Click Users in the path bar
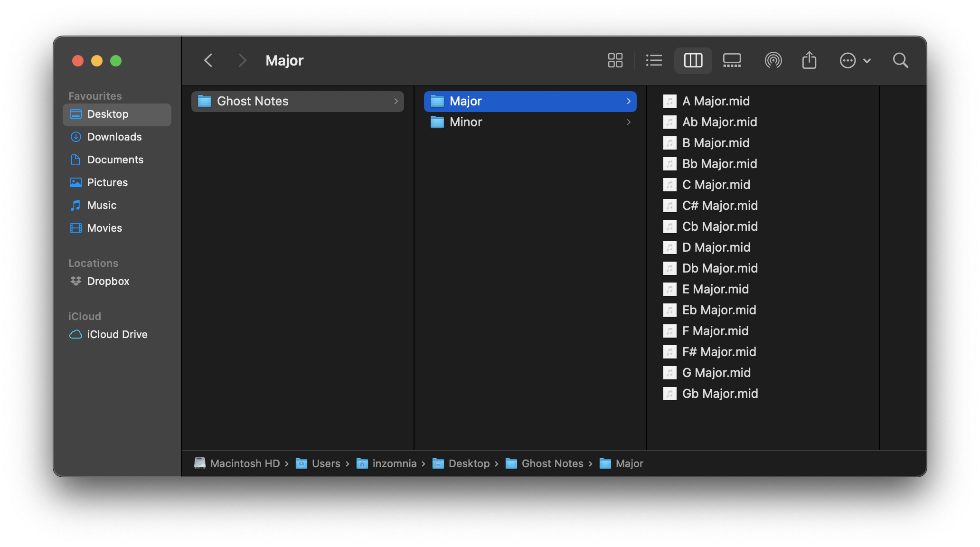Image resolution: width=980 pixels, height=547 pixels. tap(326, 463)
